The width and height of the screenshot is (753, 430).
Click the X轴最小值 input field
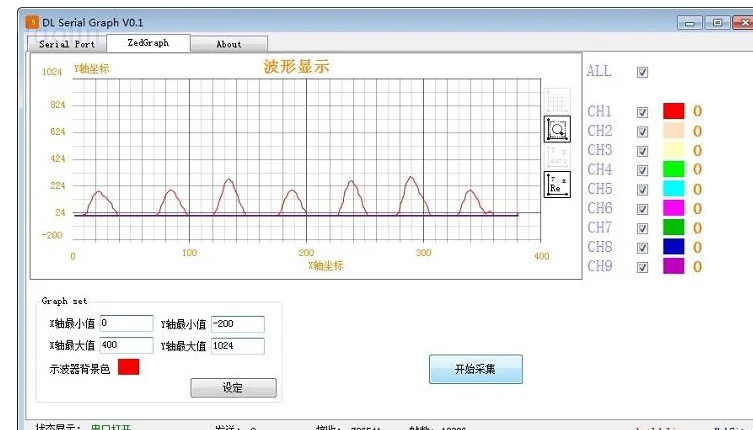click(126, 323)
